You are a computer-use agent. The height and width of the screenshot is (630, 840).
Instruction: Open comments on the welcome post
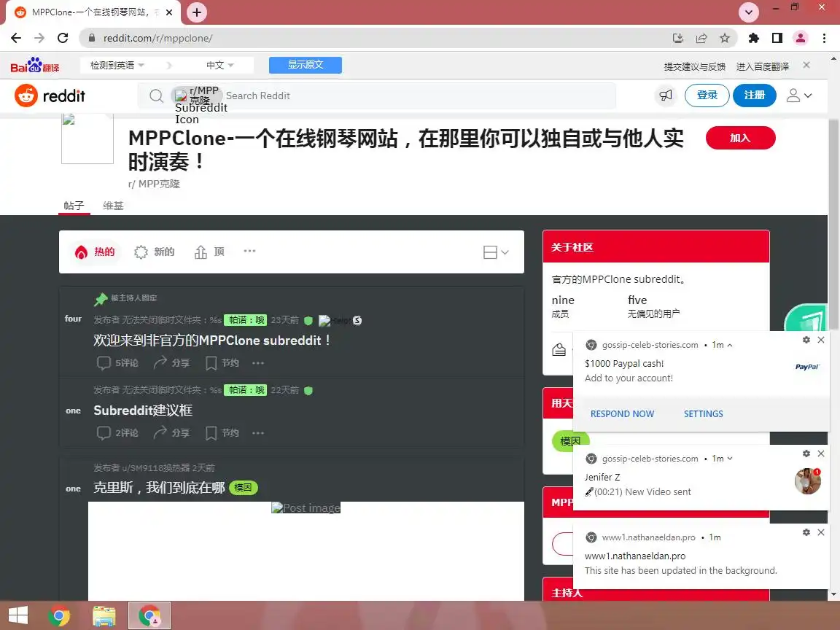point(117,362)
